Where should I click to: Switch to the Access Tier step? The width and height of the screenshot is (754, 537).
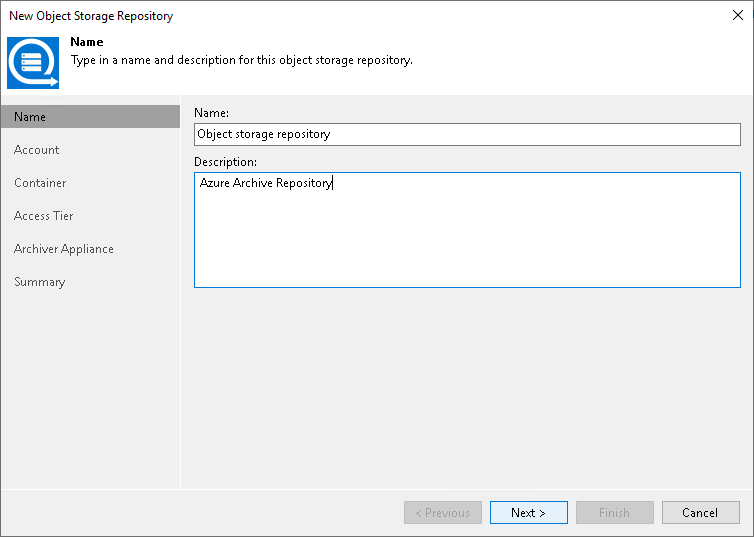coord(43,216)
